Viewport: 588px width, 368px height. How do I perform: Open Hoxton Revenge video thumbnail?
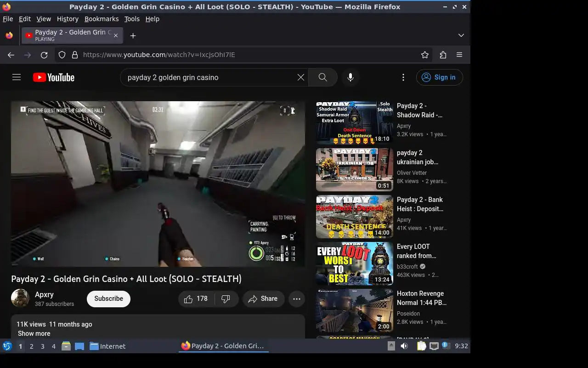[x=355, y=310]
